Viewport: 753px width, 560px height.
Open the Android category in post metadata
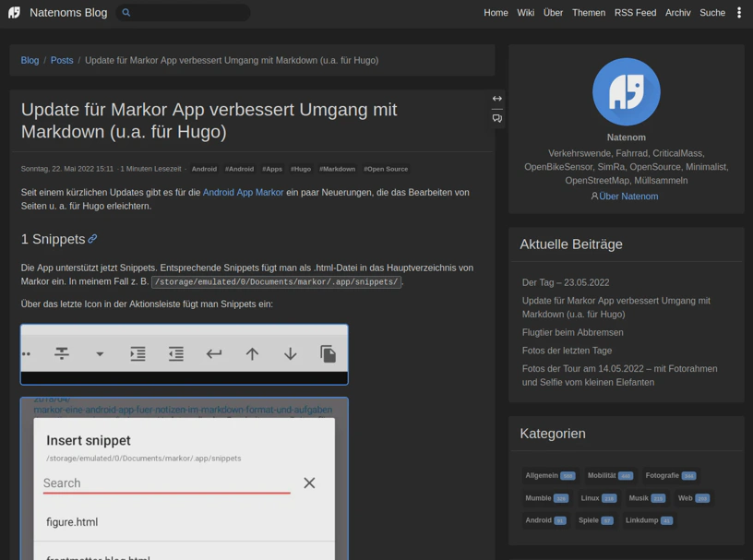pyautogui.click(x=204, y=169)
